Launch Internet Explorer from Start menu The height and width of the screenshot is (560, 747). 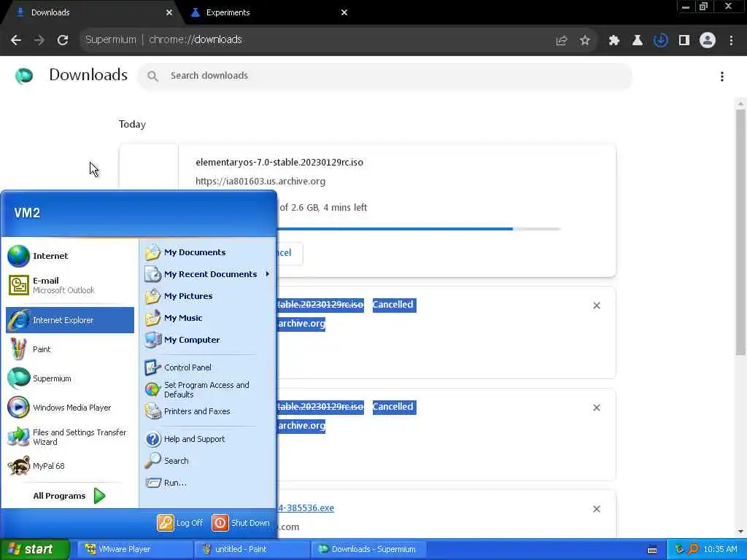[69, 320]
